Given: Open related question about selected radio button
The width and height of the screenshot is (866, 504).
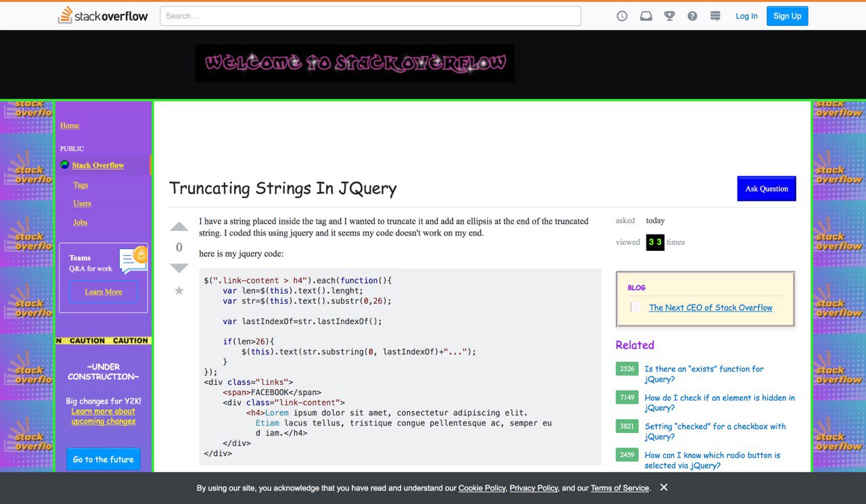Looking at the screenshot, I should click(x=712, y=460).
